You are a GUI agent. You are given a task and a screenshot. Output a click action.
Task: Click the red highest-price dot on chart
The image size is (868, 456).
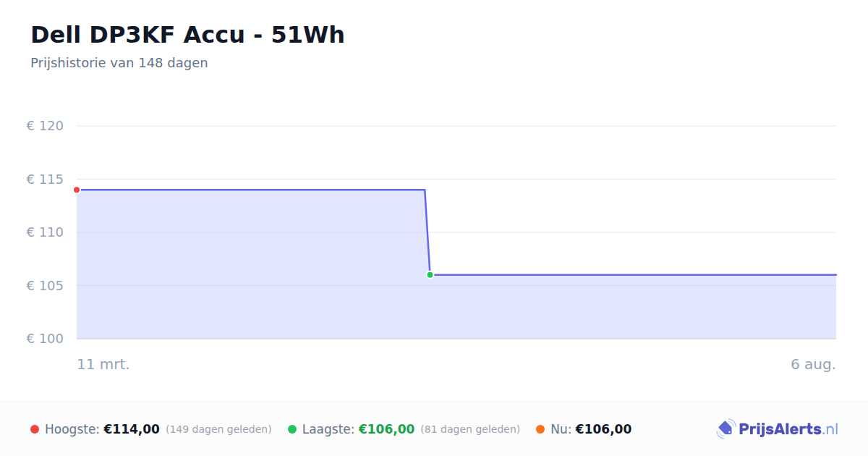point(77,190)
